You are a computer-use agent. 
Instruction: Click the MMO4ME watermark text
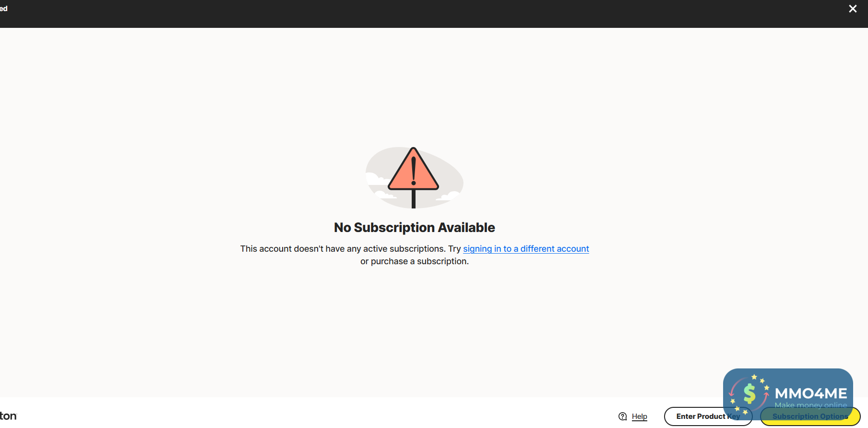pos(811,393)
